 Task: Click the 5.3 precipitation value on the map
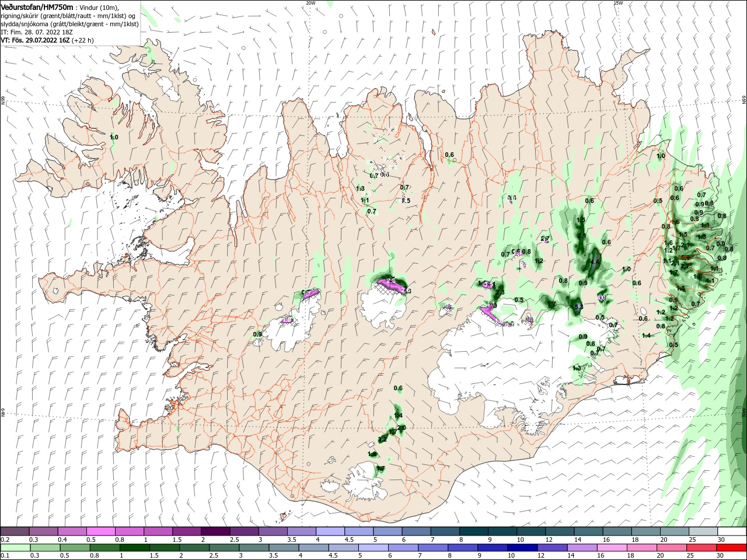tap(579, 307)
